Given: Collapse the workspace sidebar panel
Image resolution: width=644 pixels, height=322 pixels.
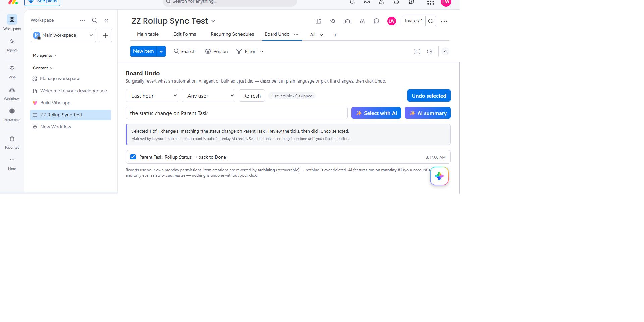Looking at the screenshot, I should [x=107, y=20].
